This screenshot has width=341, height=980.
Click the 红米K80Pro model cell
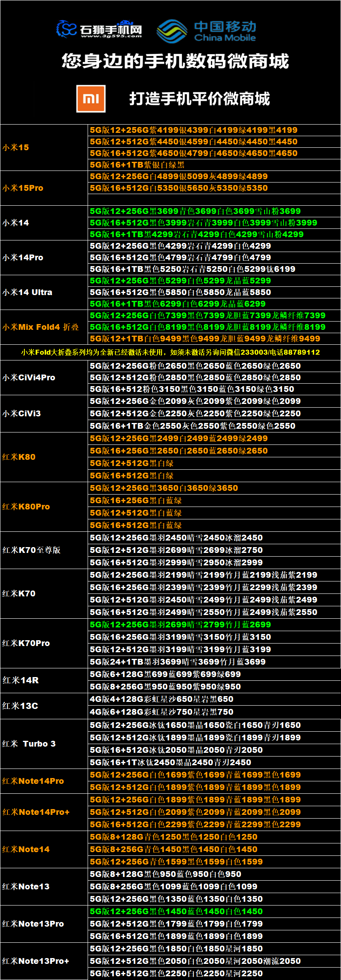(44, 507)
